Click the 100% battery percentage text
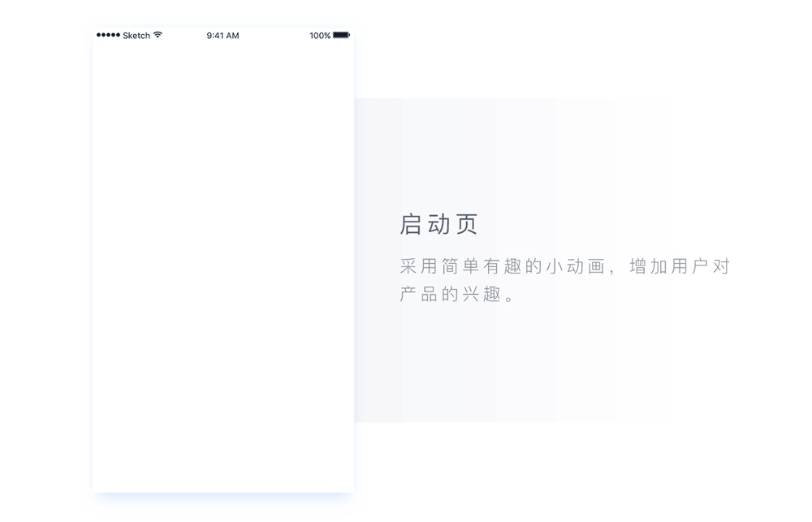 [320, 35]
